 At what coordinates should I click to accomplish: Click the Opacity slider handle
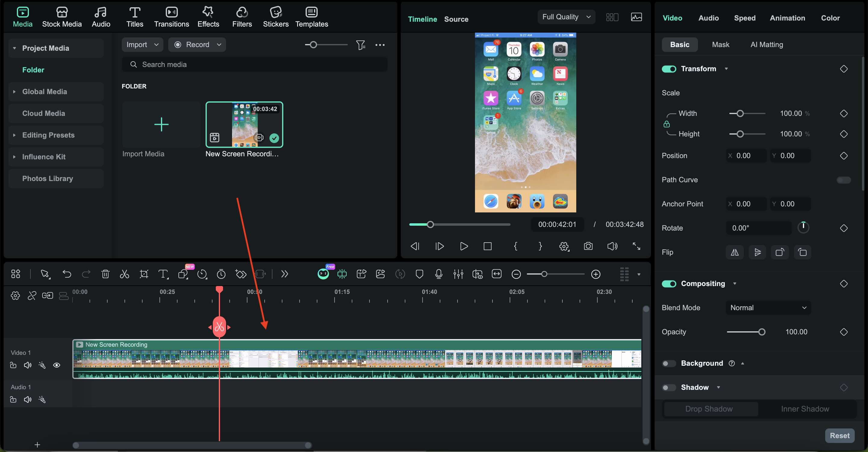(762, 332)
